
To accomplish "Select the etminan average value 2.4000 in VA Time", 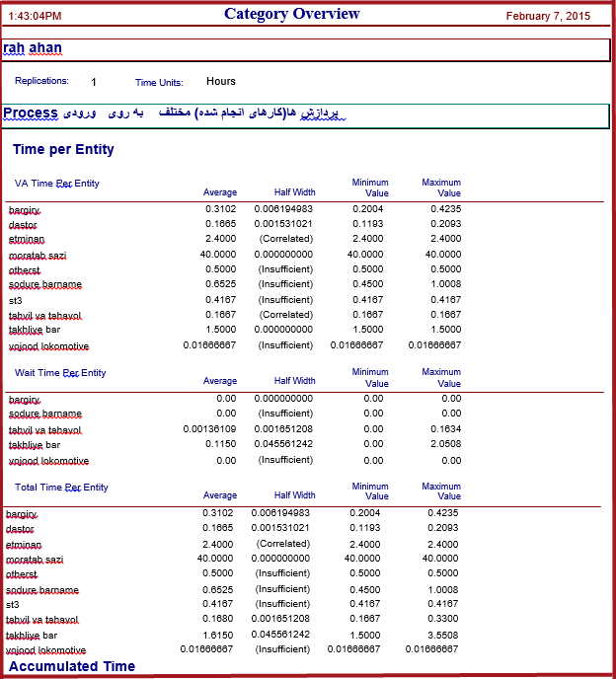I will 219,239.
